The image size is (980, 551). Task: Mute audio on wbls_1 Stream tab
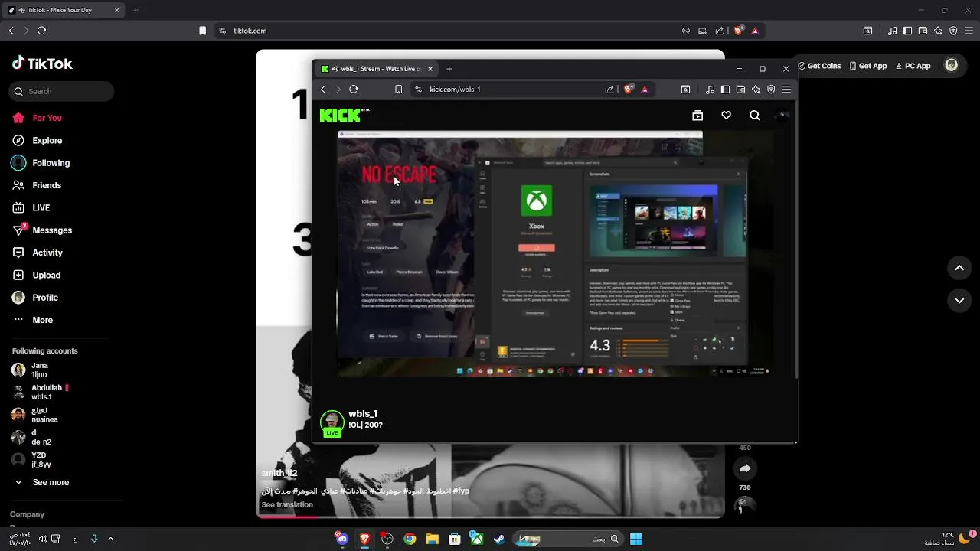(x=335, y=69)
